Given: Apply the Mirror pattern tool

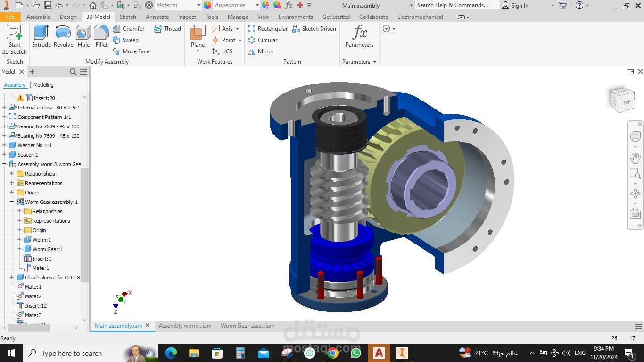Looking at the screenshot, I should pyautogui.click(x=261, y=51).
